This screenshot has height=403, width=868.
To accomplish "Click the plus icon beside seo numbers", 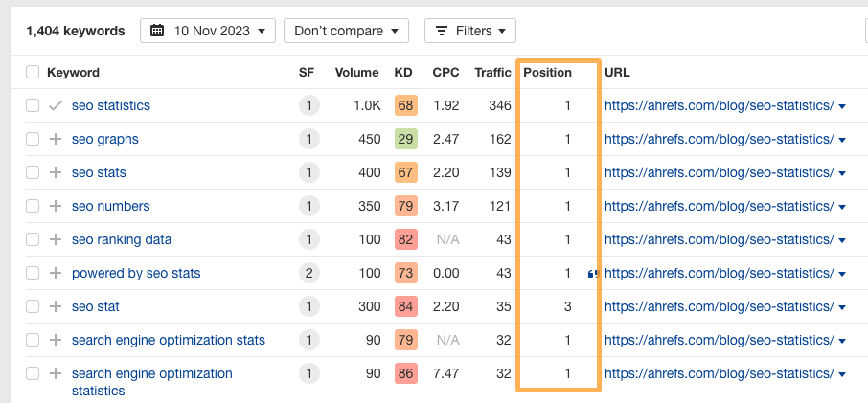I will coord(56,206).
